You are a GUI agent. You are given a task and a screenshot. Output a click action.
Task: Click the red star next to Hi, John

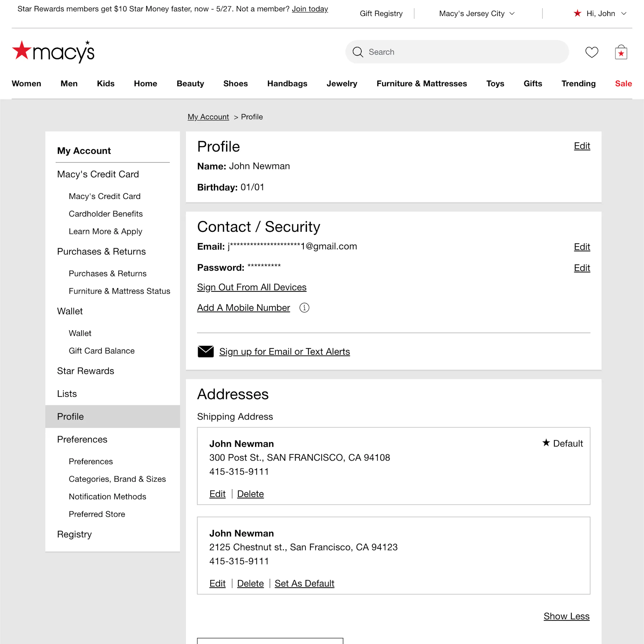pos(577,13)
